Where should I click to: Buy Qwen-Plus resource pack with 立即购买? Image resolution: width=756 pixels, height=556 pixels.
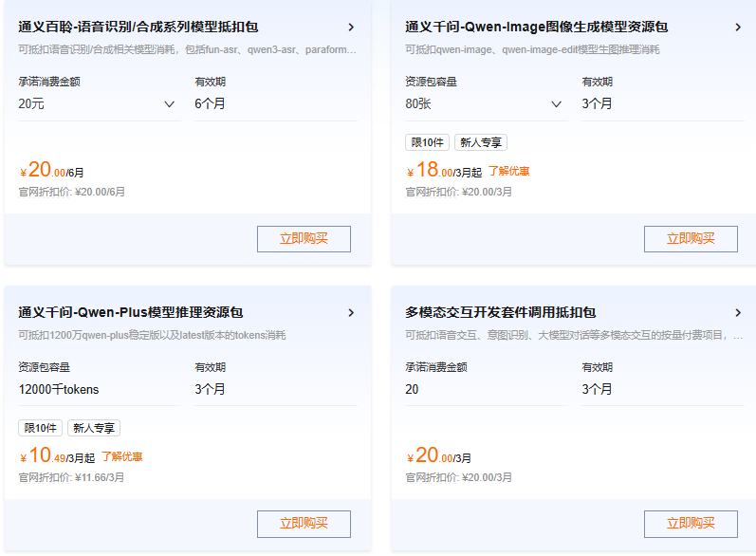tap(304, 524)
